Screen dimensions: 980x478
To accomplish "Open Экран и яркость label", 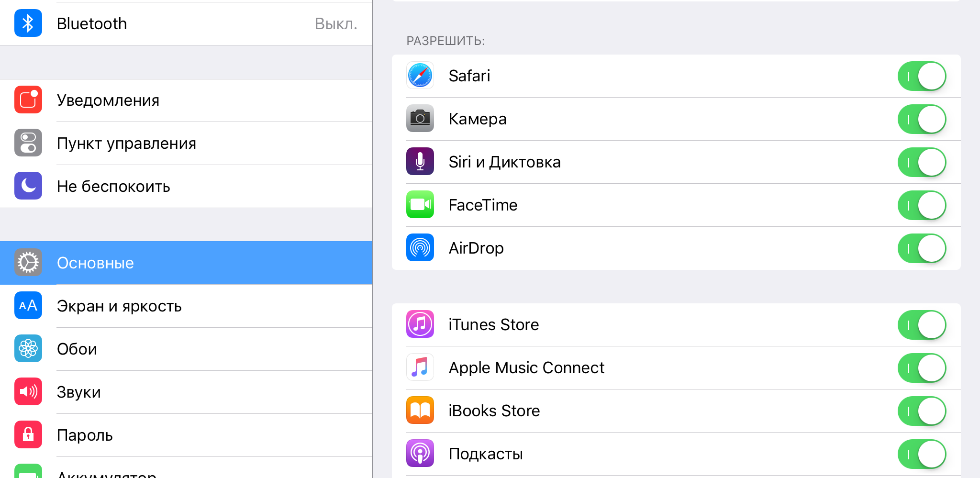I will click(119, 306).
